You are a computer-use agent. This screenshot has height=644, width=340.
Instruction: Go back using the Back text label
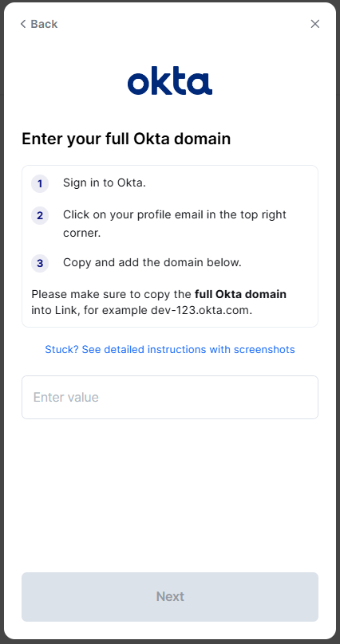tap(44, 24)
